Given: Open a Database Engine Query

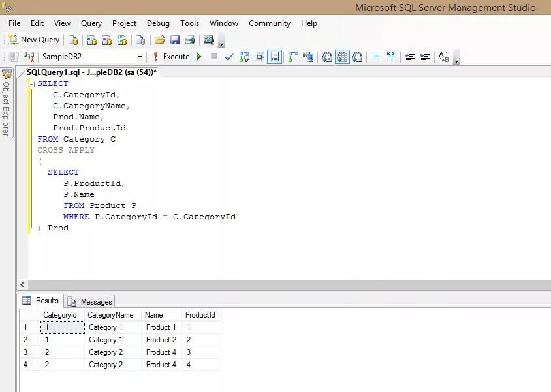Looking at the screenshot, I should (x=73, y=40).
